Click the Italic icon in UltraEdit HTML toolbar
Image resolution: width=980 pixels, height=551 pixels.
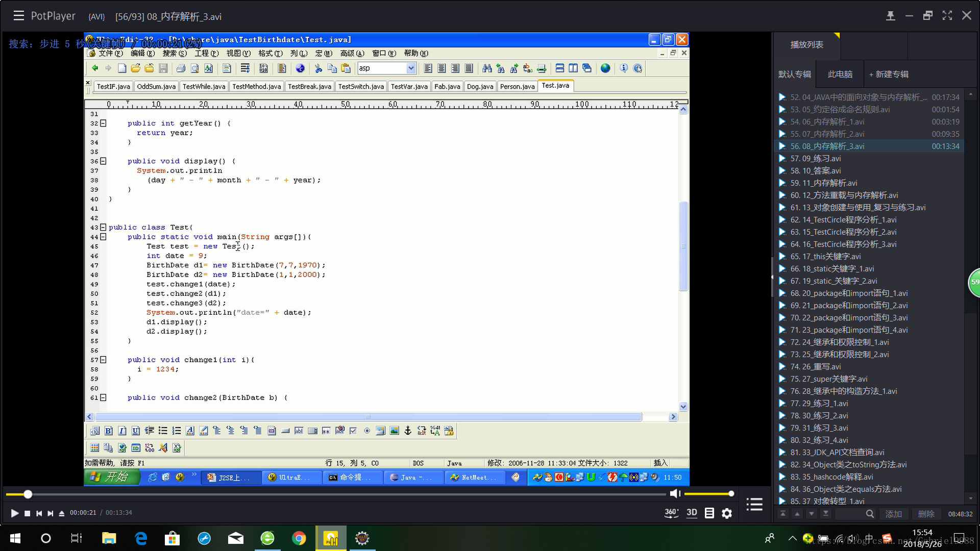(x=122, y=431)
